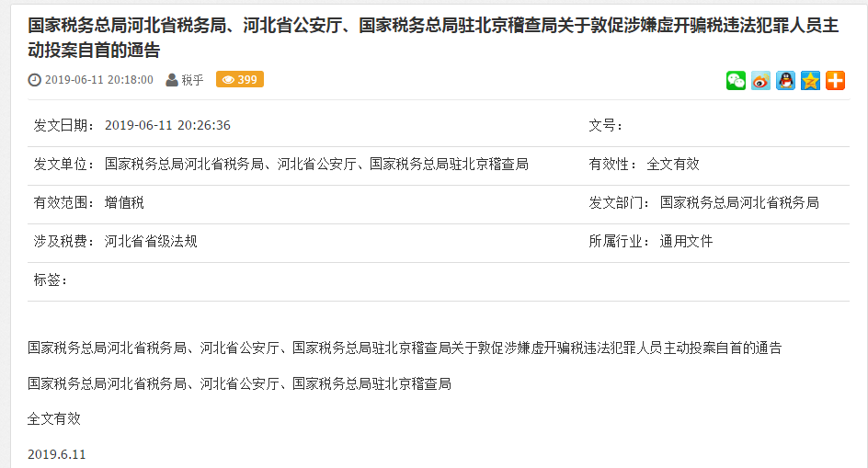The width and height of the screenshot is (868, 468).
Task: Click 通用文件 industry value
Action: click(686, 242)
